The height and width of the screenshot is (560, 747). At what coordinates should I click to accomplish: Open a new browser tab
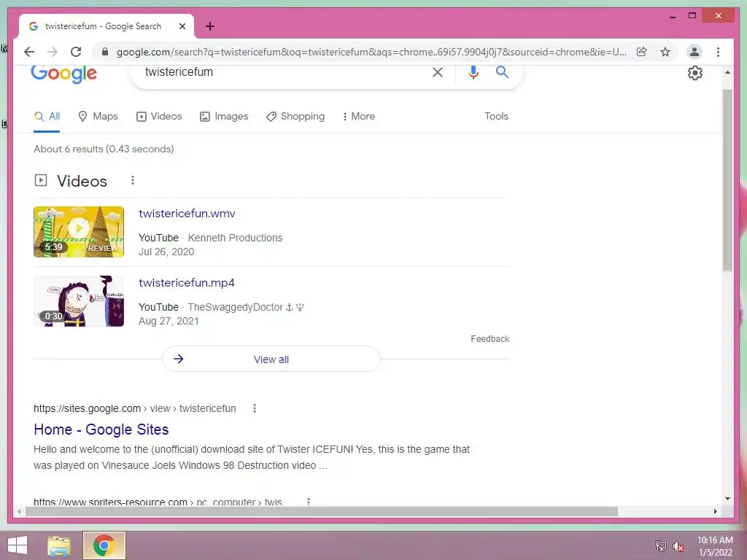[x=210, y=26]
